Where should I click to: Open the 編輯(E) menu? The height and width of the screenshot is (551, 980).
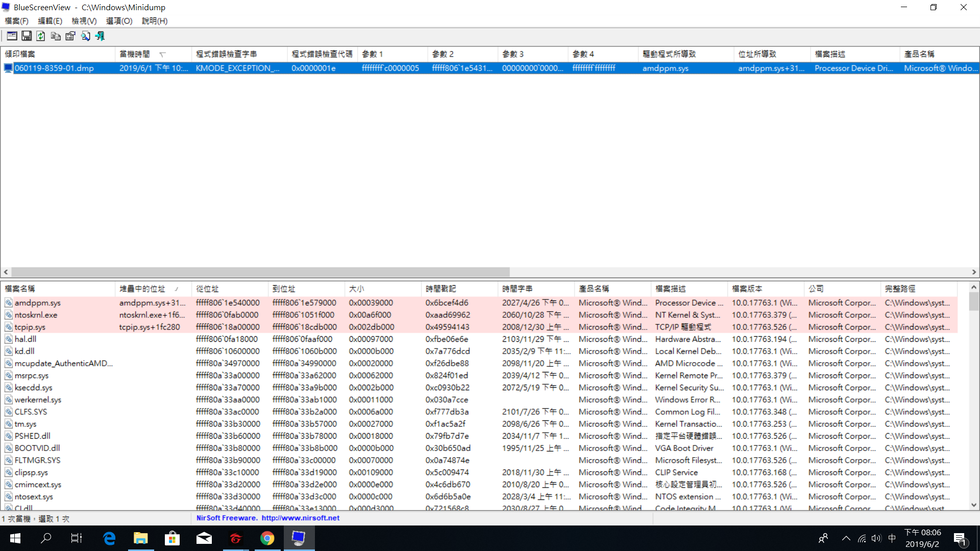pyautogui.click(x=50, y=21)
